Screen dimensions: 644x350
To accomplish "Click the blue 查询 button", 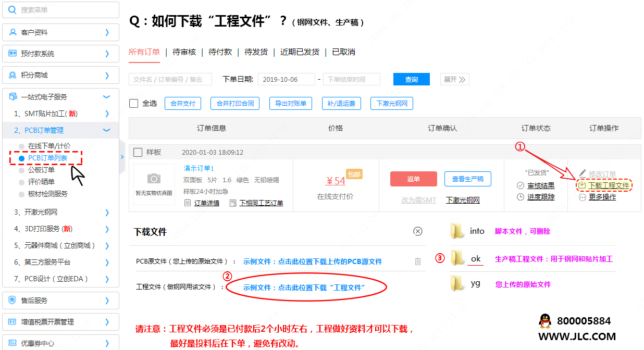I will (x=411, y=79).
